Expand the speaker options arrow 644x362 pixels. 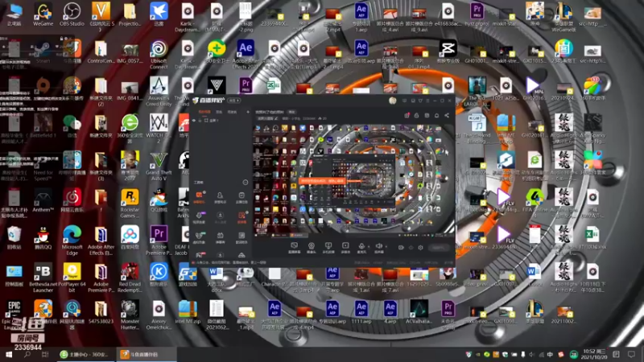click(386, 247)
